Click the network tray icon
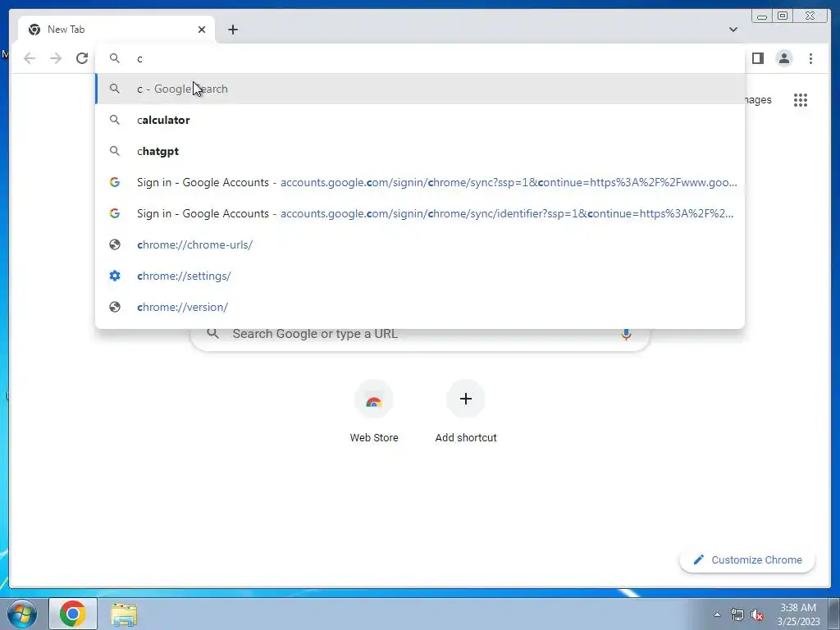This screenshot has height=630, width=840. 737,614
